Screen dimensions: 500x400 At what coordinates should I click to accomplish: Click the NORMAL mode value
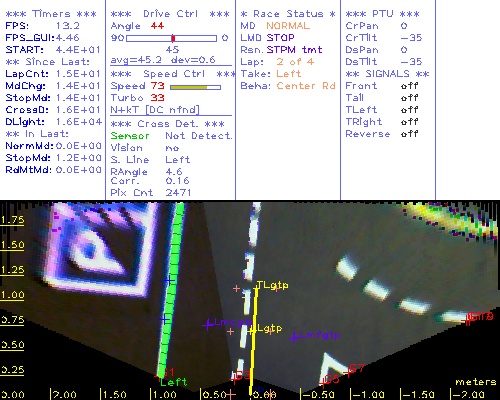(288, 26)
